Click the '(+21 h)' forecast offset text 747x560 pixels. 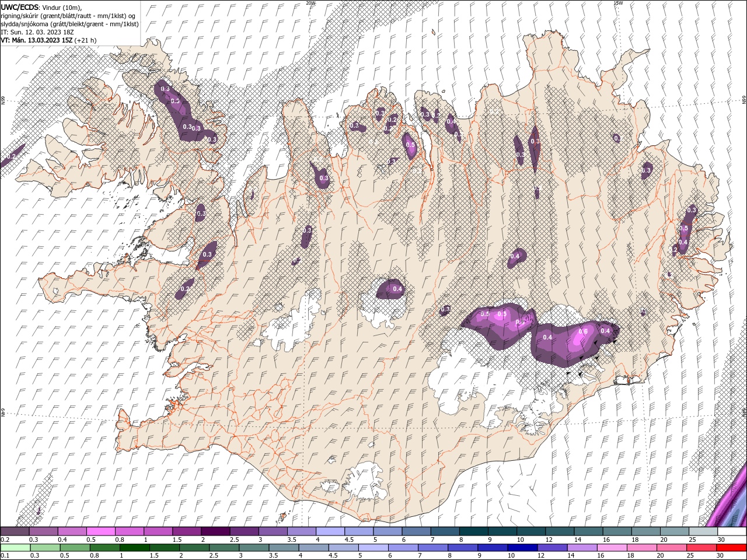coord(86,40)
